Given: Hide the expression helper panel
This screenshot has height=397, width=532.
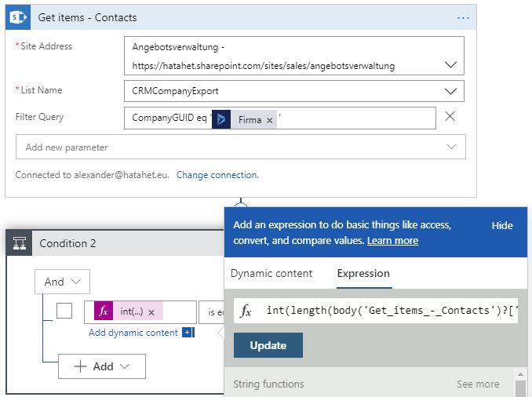Looking at the screenshot, I should pos(502,225).
